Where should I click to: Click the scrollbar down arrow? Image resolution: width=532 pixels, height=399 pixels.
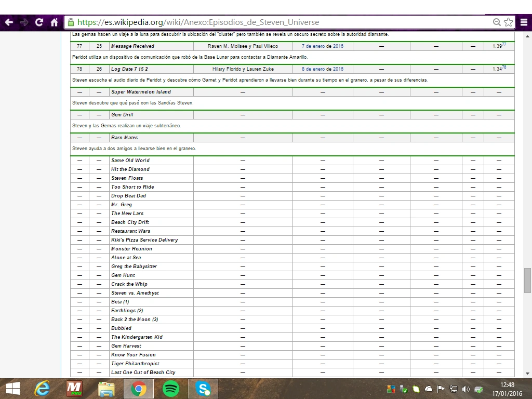click(527, 373)
